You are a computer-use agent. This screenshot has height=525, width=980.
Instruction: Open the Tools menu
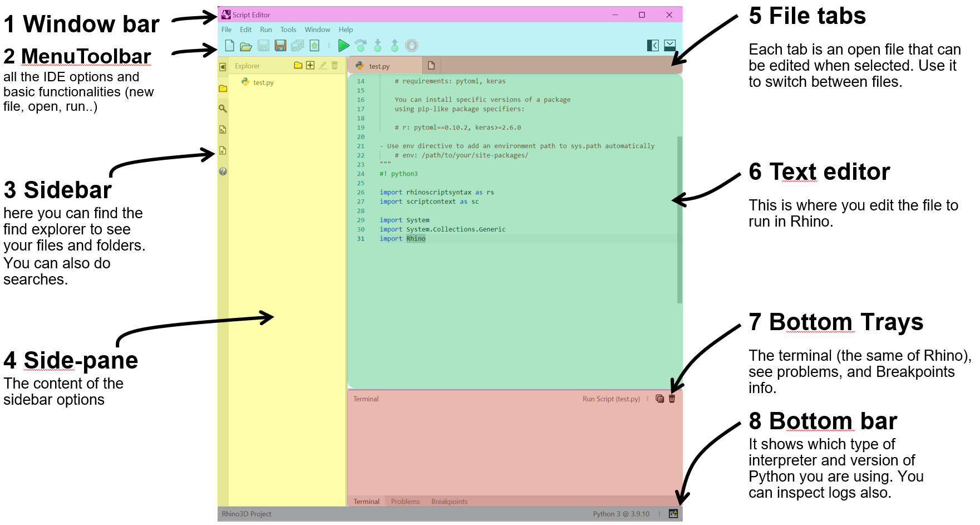[x=288, y=30]
